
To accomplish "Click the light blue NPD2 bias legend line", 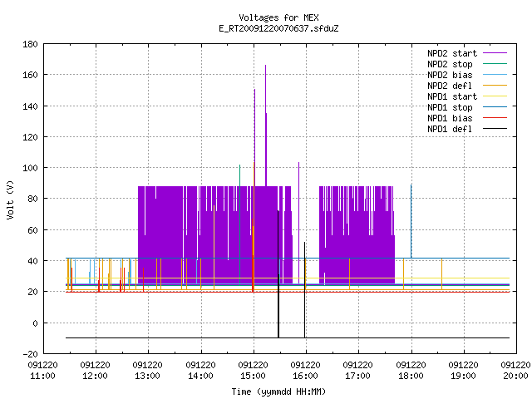I will click(x=495, y=74).
